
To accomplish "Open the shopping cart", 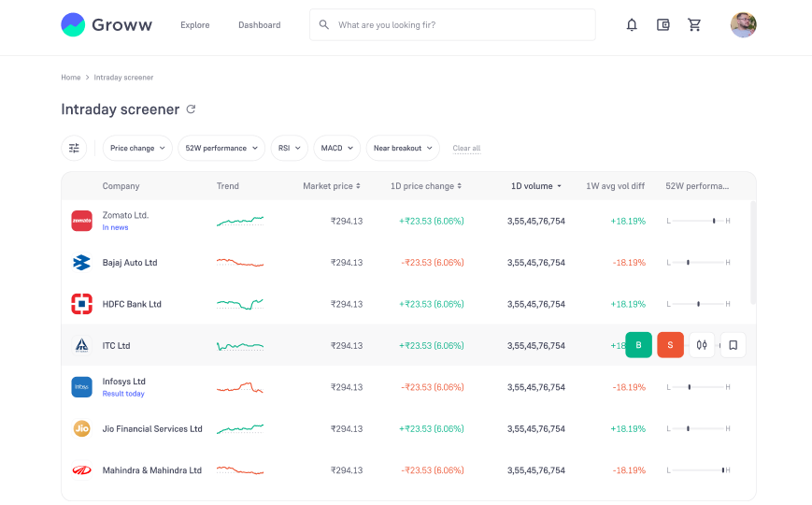I will pyautogui.click(x=694, y=25).
